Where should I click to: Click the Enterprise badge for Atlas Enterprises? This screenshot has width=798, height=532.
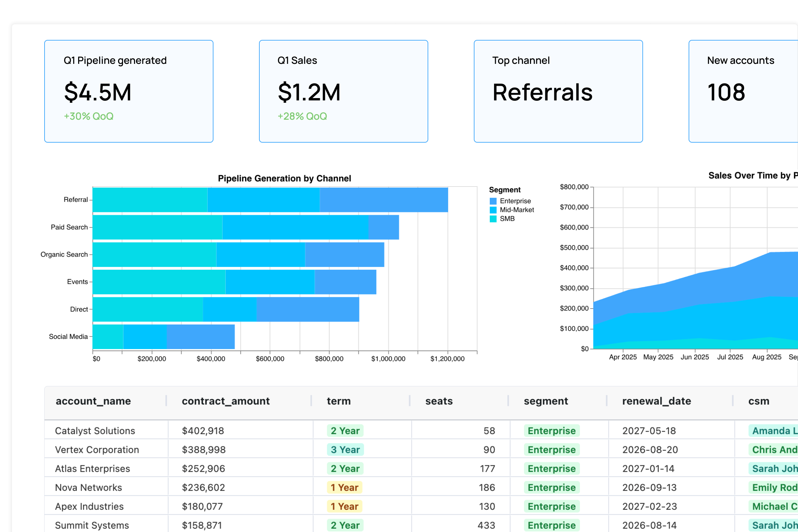pos(551,468)
